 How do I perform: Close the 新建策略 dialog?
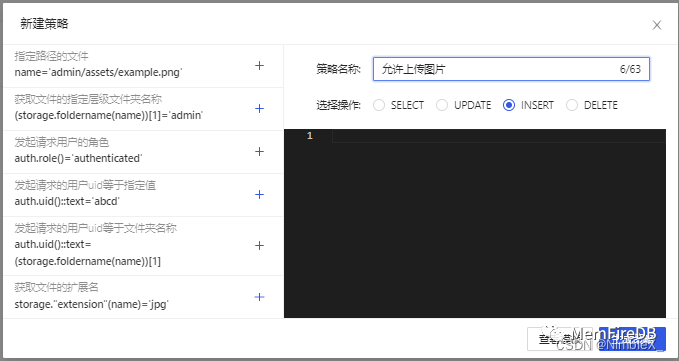(x=656, y=26)
